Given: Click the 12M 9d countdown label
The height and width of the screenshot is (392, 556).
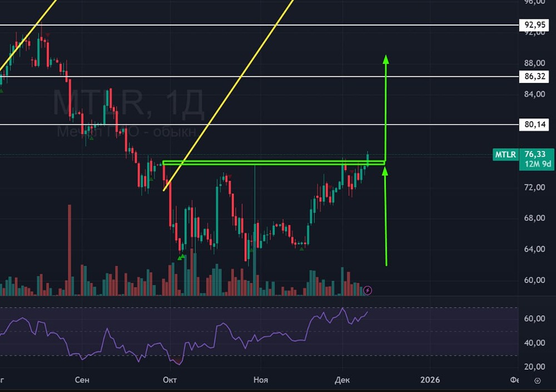Looking at the screenshot, I should (x=538, y=164).
